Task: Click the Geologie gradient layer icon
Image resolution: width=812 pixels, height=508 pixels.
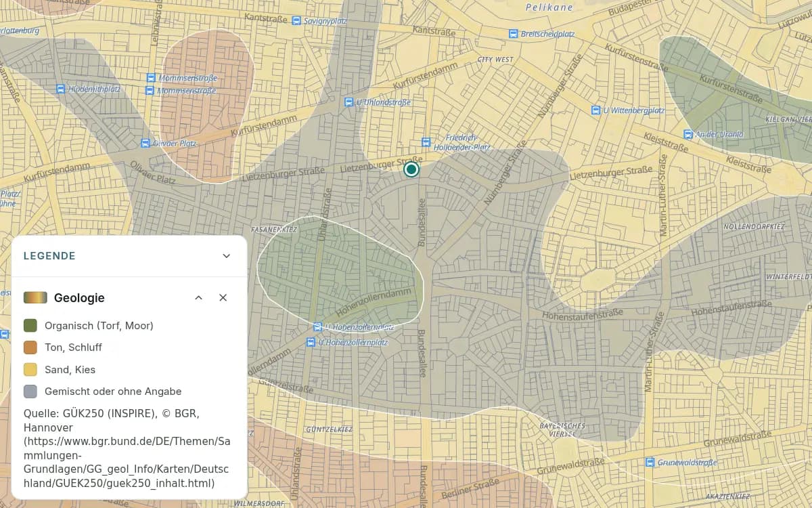Action: click(35, 297)
